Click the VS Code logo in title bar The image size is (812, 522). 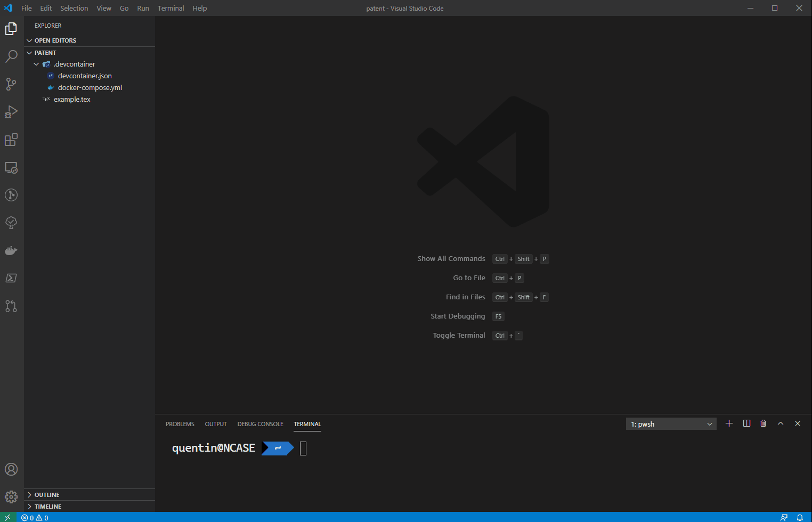tap(8, 8)
